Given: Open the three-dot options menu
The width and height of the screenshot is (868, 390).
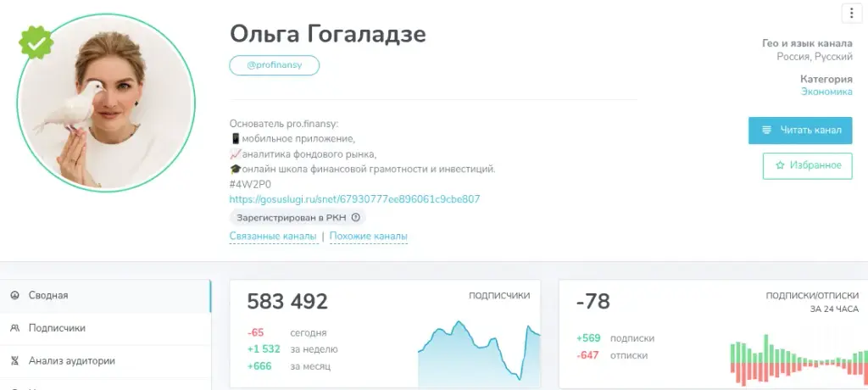Looking at the screenshot, I should (x=851, y=14).
